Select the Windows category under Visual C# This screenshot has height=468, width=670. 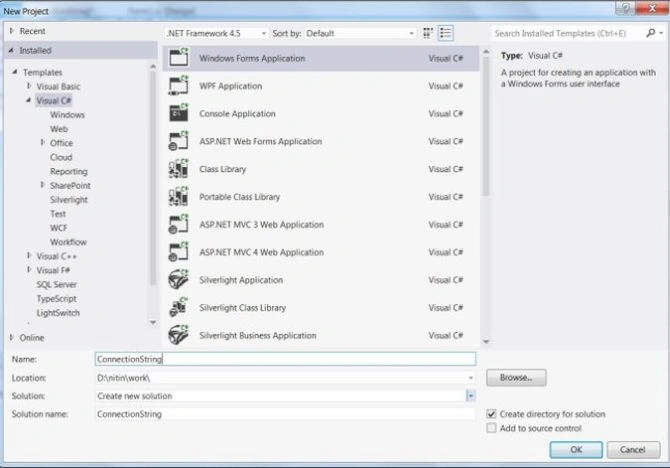[x=67, y=115]
